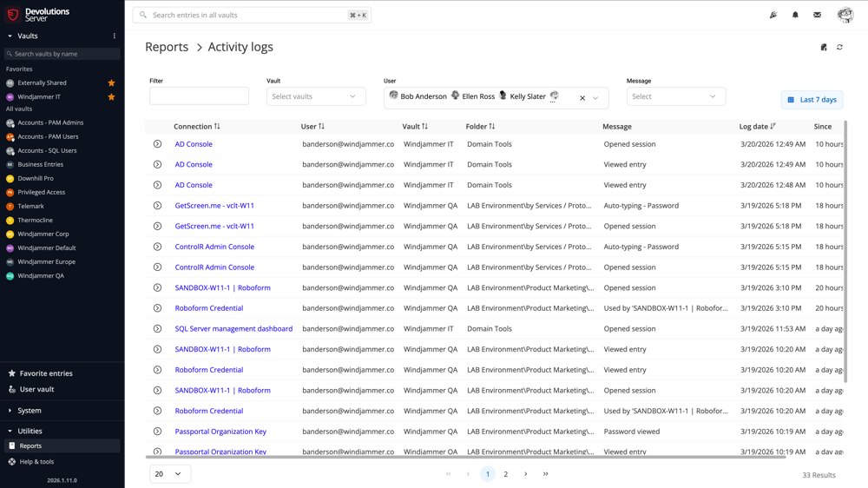
Task: Click the Reports breadcrumb link
Action: [167, 47]
